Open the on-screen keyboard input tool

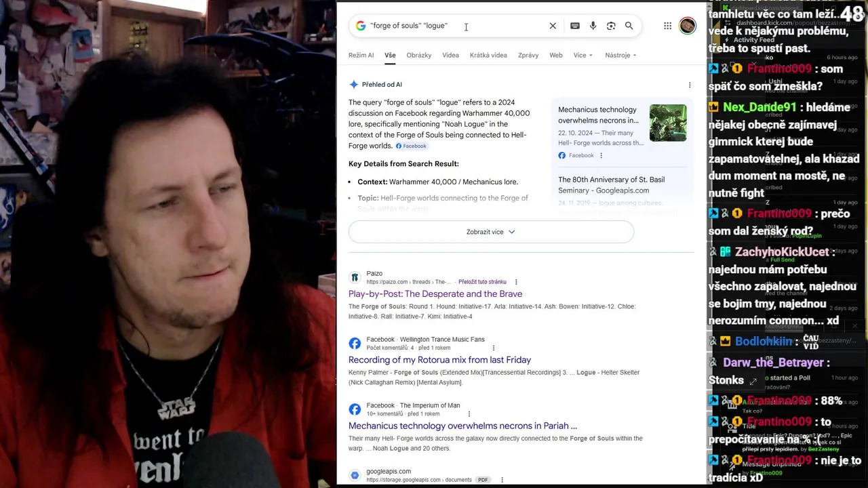click(575, 26)
